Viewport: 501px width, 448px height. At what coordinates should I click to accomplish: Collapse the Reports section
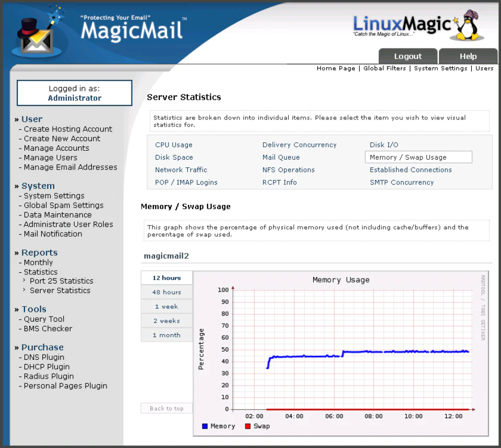tap(39, 252)
